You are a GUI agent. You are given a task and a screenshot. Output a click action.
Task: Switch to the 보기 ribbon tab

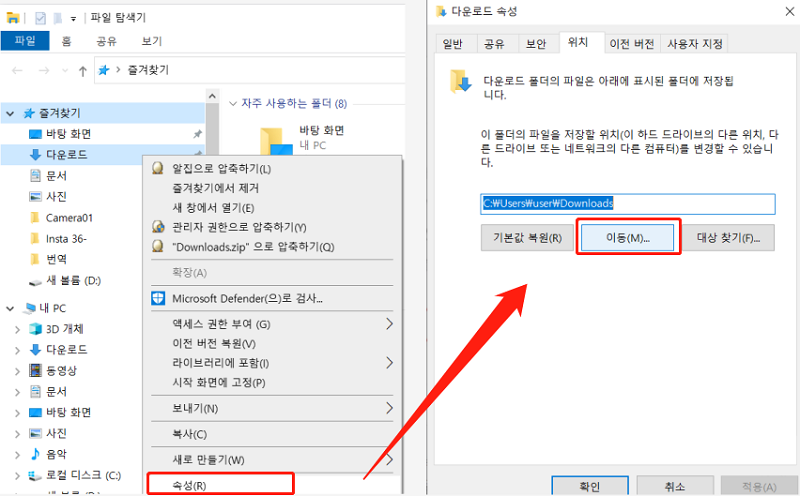(x=152, y=41)
